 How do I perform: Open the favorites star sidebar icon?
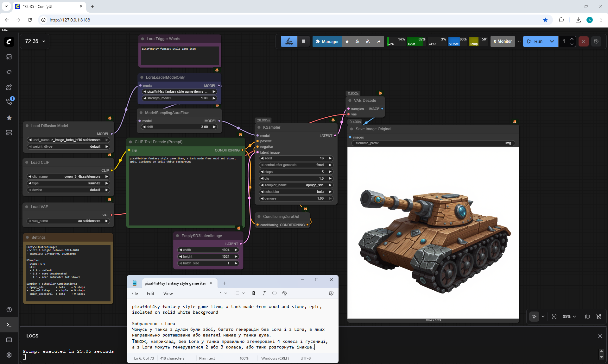point(9,118)
